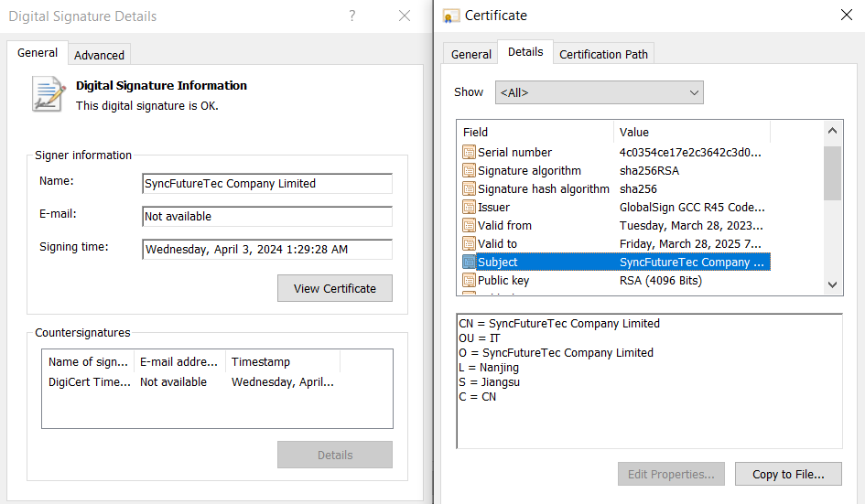Click the E-mail field showing Not available

[267, 217]
